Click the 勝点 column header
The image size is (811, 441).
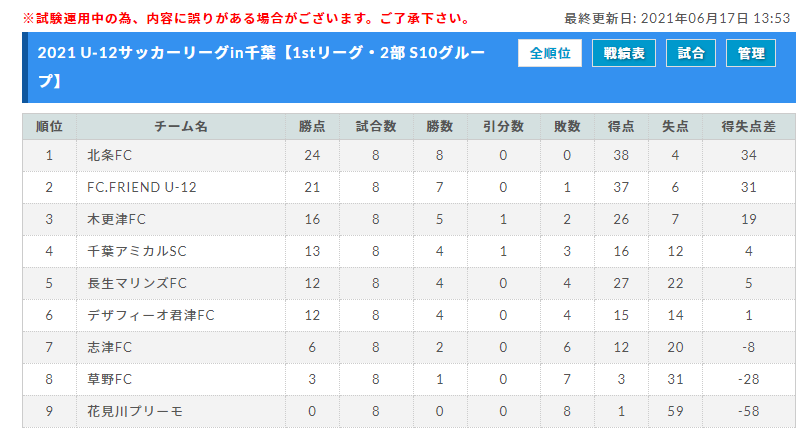point(312,127)
